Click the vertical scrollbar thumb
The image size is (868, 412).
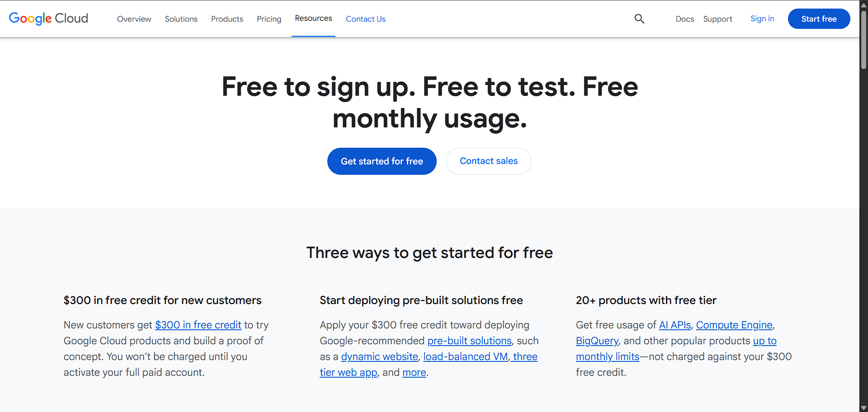tap(863, 40)
